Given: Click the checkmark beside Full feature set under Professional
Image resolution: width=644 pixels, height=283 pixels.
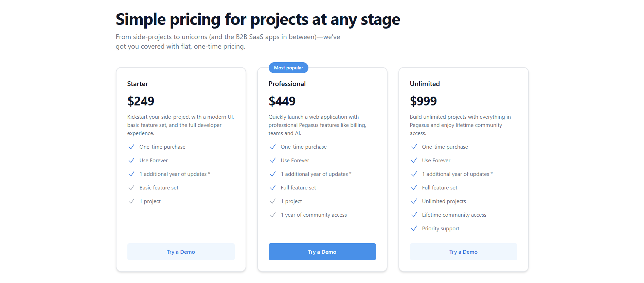Looking at the screenshot, I should coord(273,187).
